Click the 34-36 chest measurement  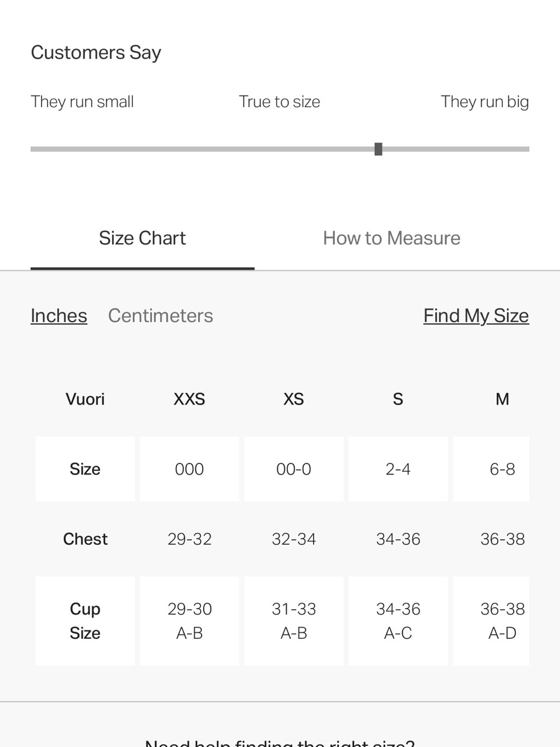click(x=398, y=539)
